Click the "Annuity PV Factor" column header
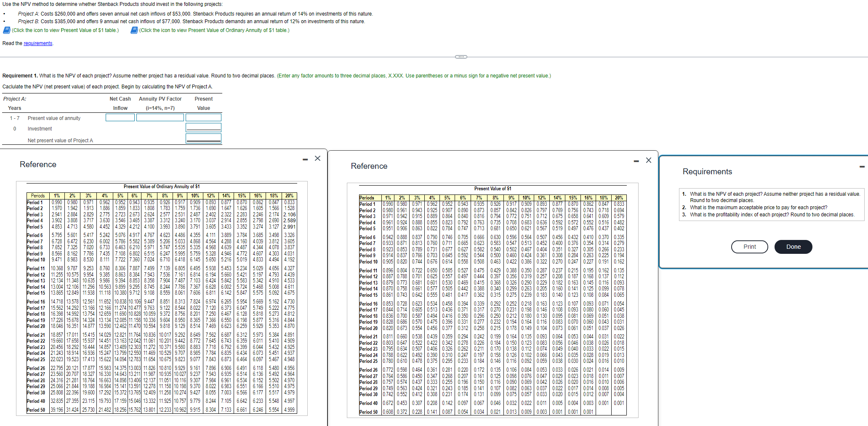The height and width of the screenshot is (426, 868). [x=160, y=99]
